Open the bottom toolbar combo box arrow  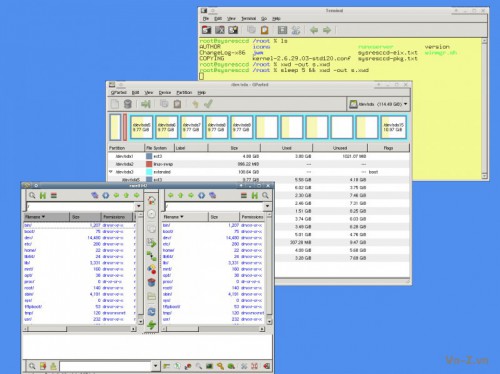click(x=155, y=366)
